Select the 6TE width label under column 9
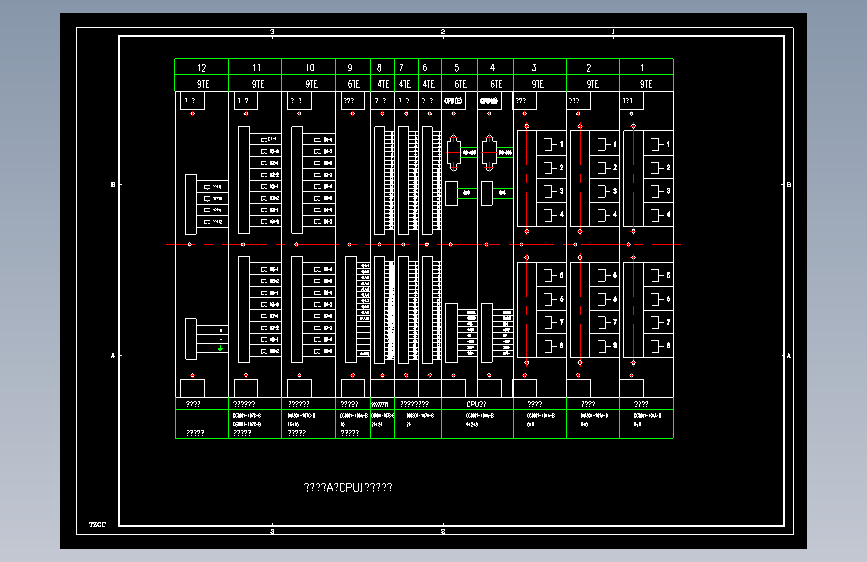 353,84
